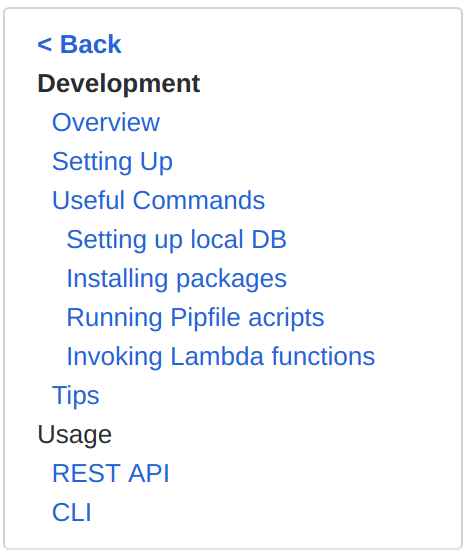Click the '< Back' link
Screen dimensions: 466x554
(79, 45)
